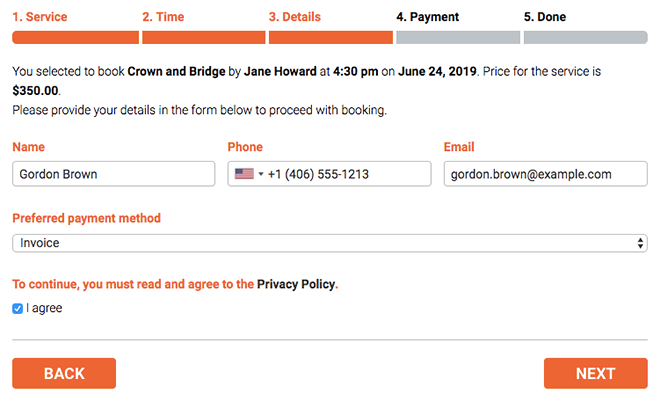660x401 pixels.
Task: Click the Name field with Gordon Brown
Action: (x=114, y=174)
